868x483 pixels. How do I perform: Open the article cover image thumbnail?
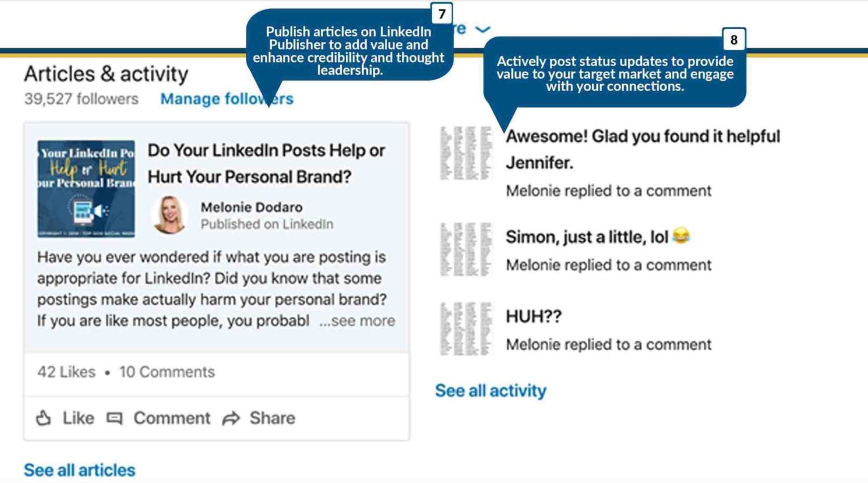coord(86,189)
